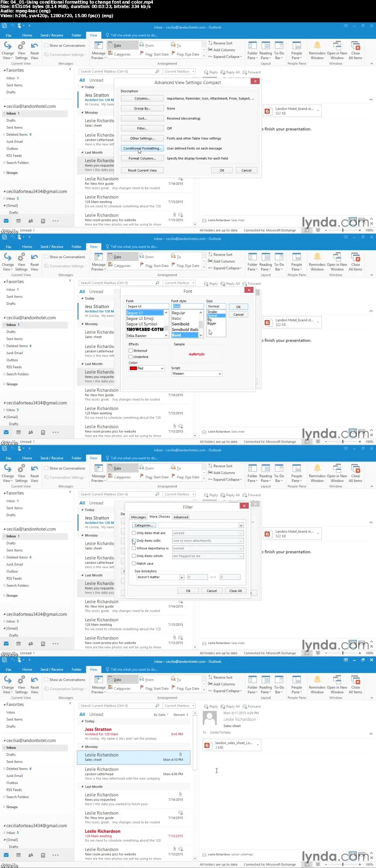Click Calendar navigation icon in Advanced View Settings window
The height and width of the screenshot is (868, 376).
18,221
